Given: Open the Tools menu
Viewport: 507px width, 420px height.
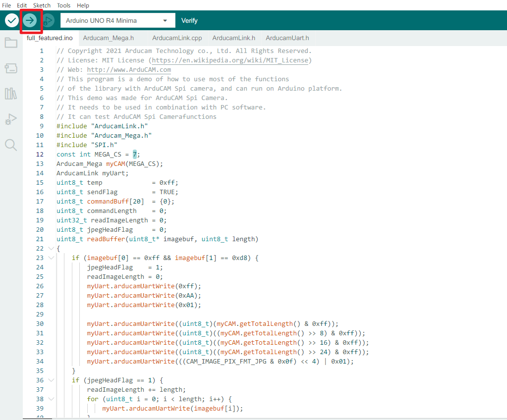Looking at the screenshot, I should click(x=64, y=5).
